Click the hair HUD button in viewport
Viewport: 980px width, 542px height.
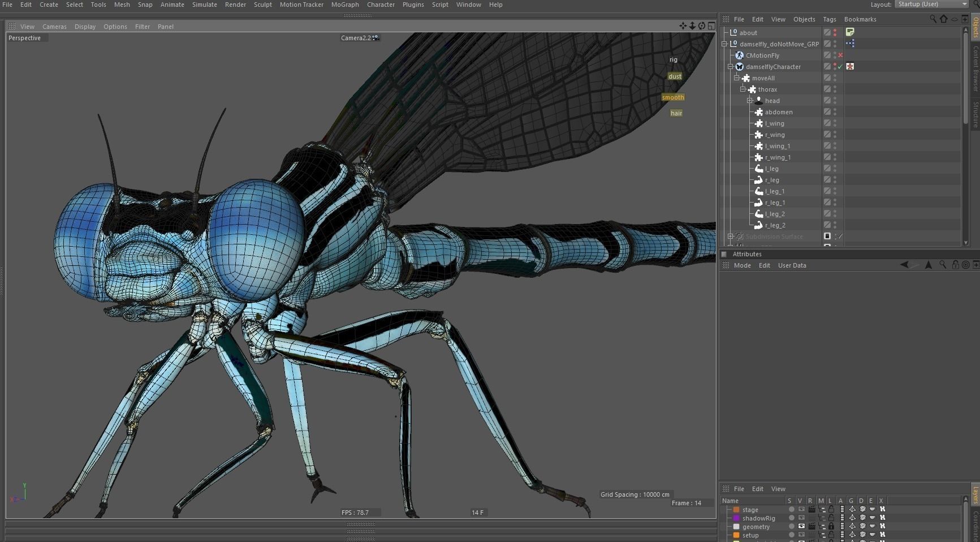point(676,113)
